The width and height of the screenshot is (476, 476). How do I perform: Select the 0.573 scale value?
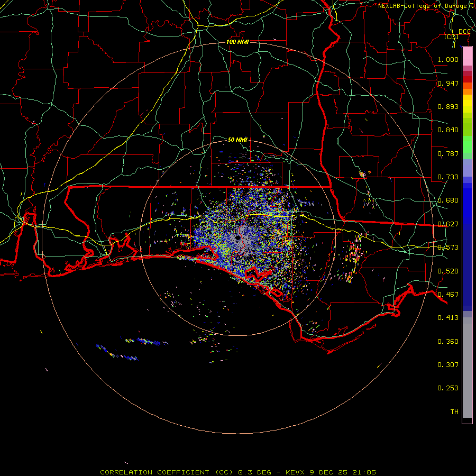(448, 248)
